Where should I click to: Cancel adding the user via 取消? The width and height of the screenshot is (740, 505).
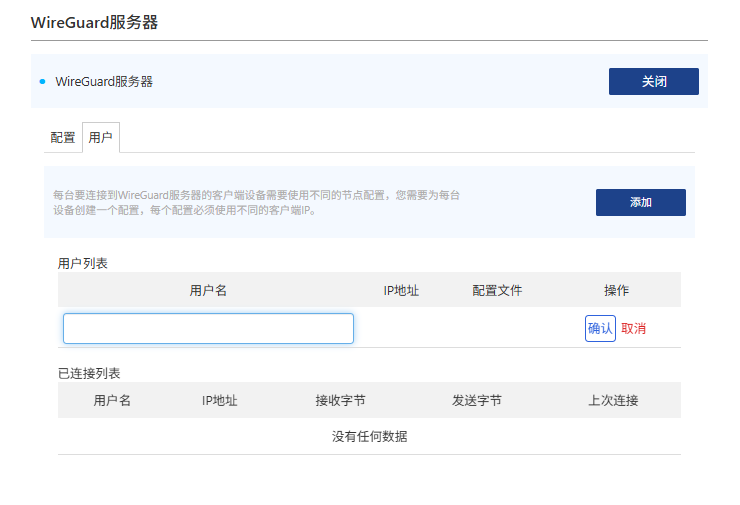[x=634, y=328]
